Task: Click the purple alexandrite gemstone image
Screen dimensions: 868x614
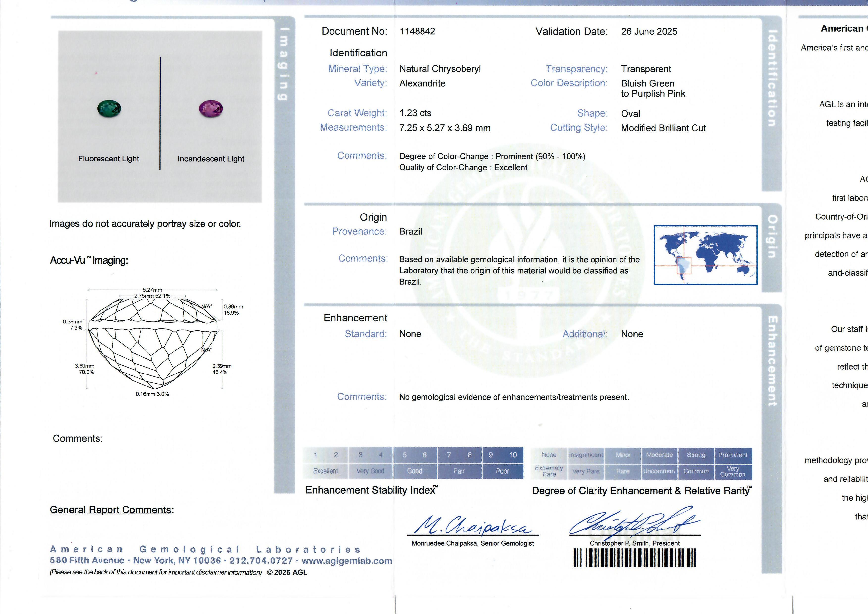Action: (211, 108)
